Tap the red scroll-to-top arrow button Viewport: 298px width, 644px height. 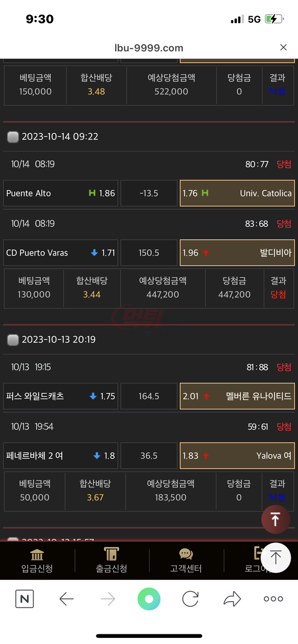(275, 519)
